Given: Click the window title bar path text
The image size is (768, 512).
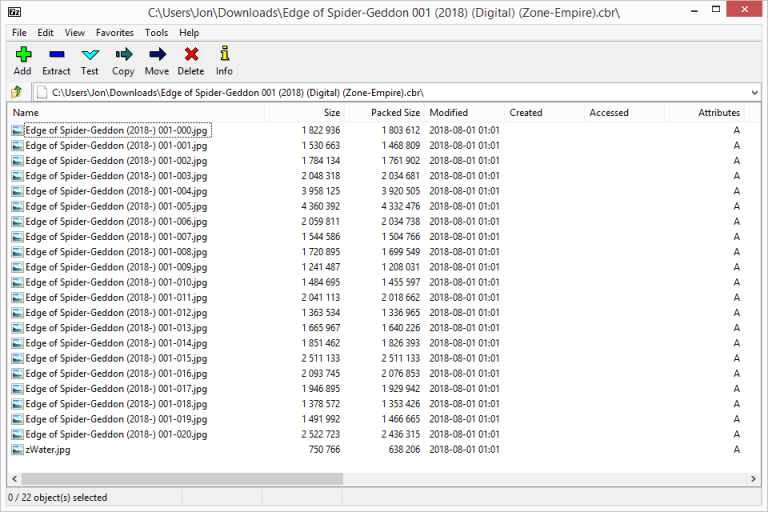Looking at the screenshot, I should click(384, 13).
